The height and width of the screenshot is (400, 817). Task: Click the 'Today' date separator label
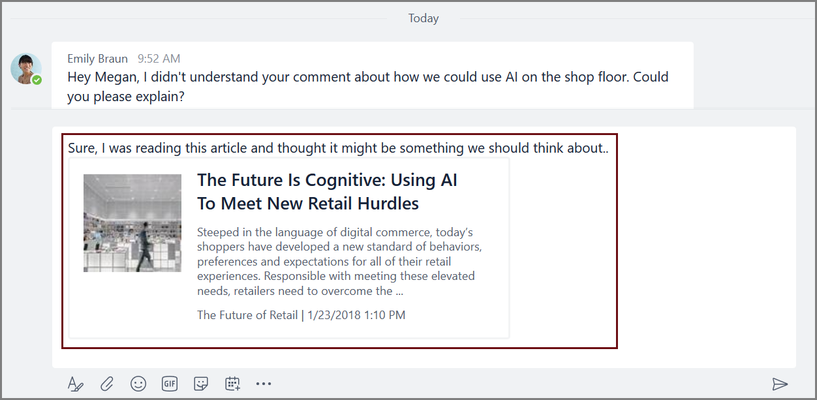(x=423, y=18)
